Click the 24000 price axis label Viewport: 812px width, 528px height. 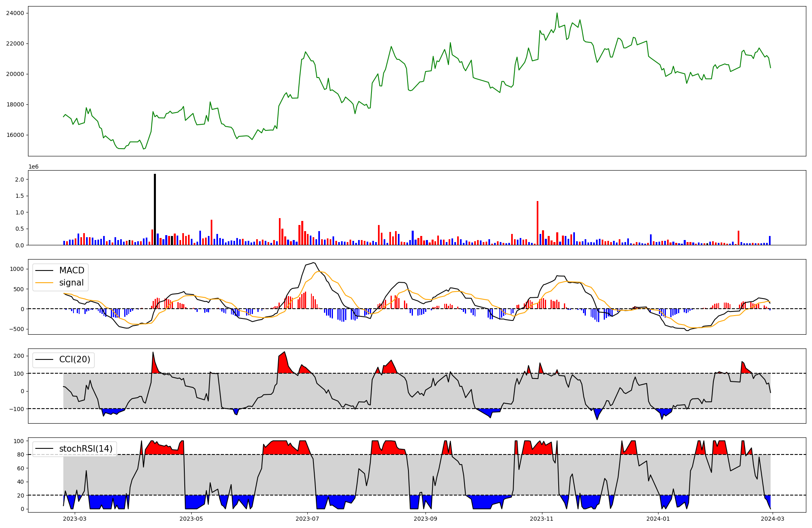point(15,13)
